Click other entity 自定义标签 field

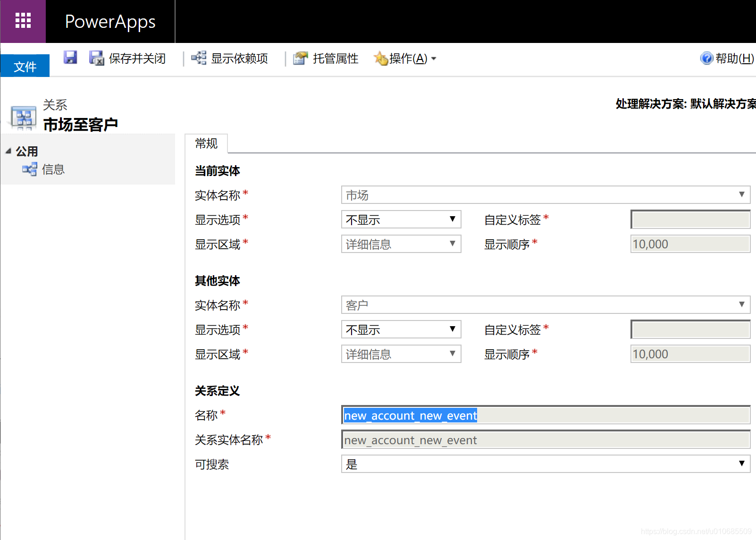[690, 329]
